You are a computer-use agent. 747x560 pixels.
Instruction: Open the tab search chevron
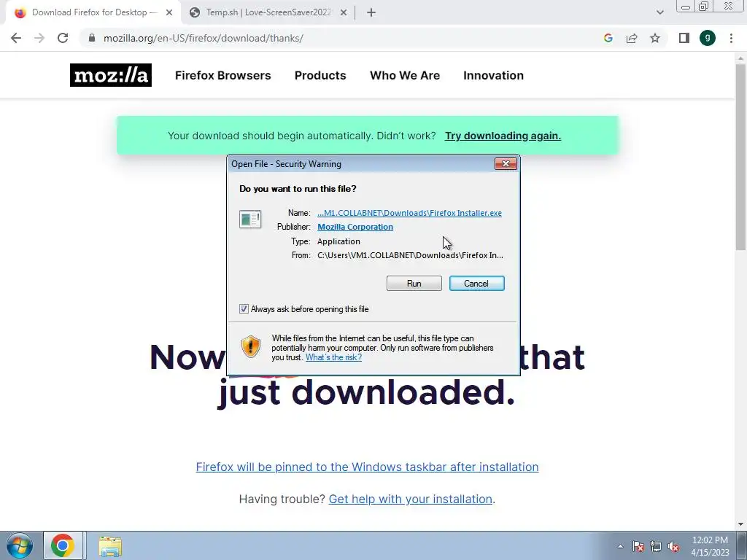659,13
